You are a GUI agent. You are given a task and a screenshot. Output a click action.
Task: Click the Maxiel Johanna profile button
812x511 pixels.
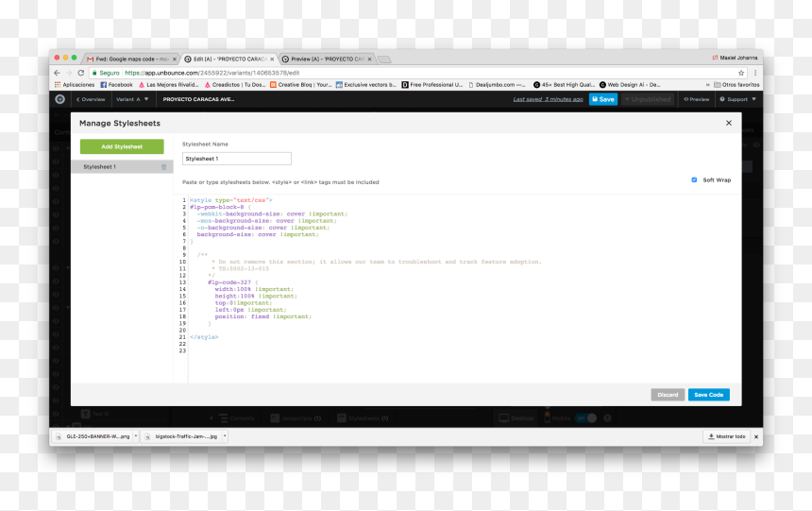(x=735, y=58)
